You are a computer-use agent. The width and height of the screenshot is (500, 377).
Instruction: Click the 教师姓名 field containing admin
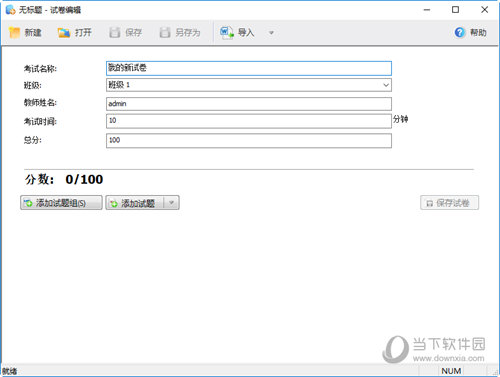click(249, 104)
